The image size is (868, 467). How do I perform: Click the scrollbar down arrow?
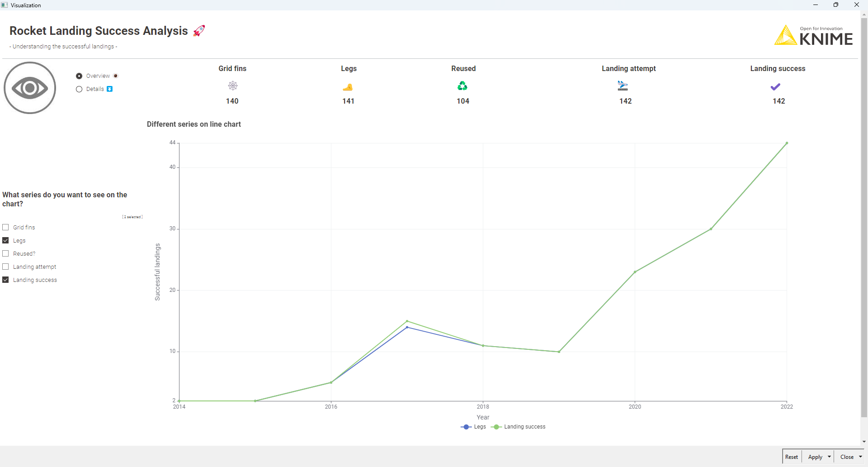(x=864, y=442)
